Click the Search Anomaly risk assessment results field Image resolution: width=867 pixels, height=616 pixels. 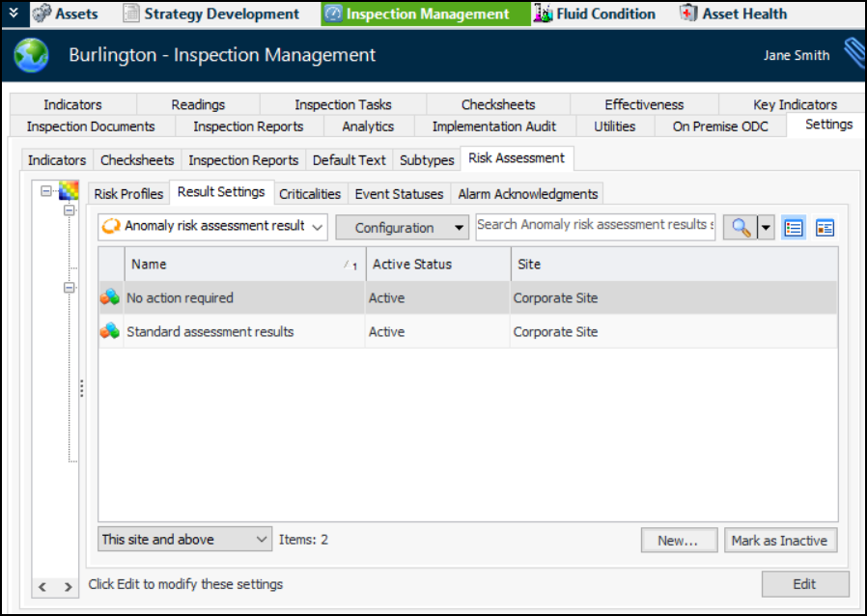(x=595, y=227)
